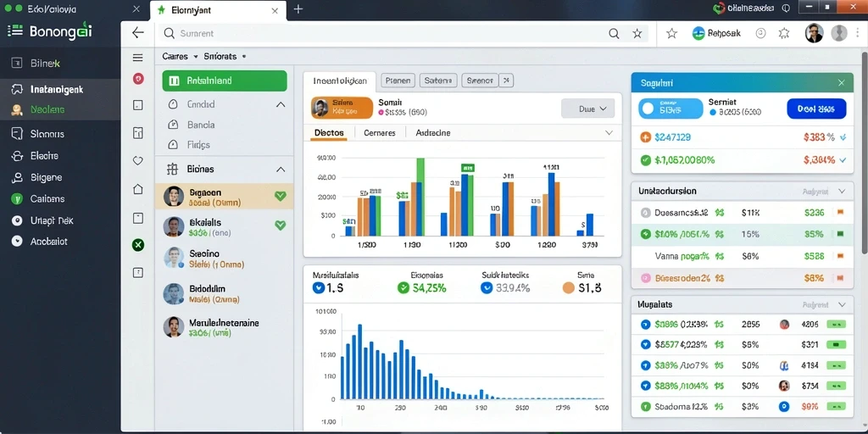Collapse the Cnndid section chevron
This screenshot has height=434, width=868.
[281, 104]
